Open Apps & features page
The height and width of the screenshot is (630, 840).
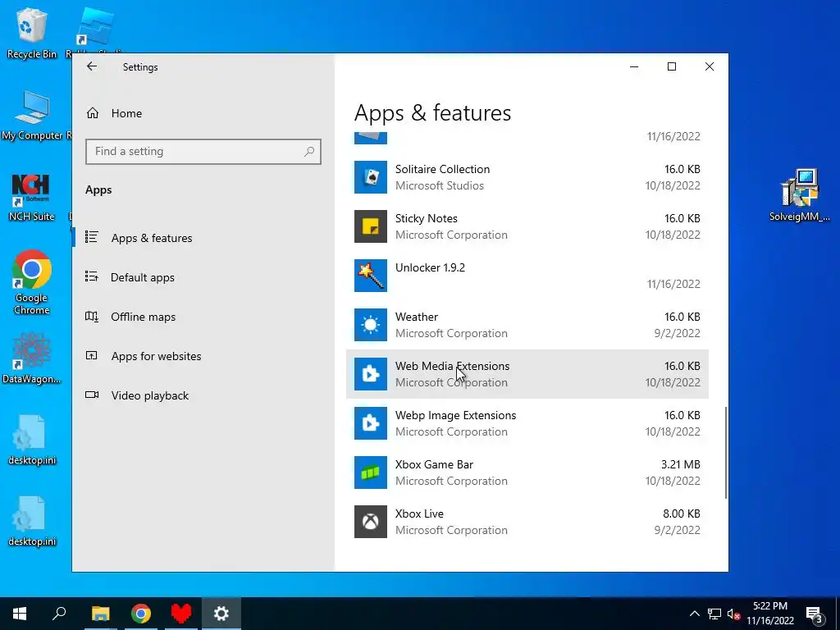pos(152,238)
